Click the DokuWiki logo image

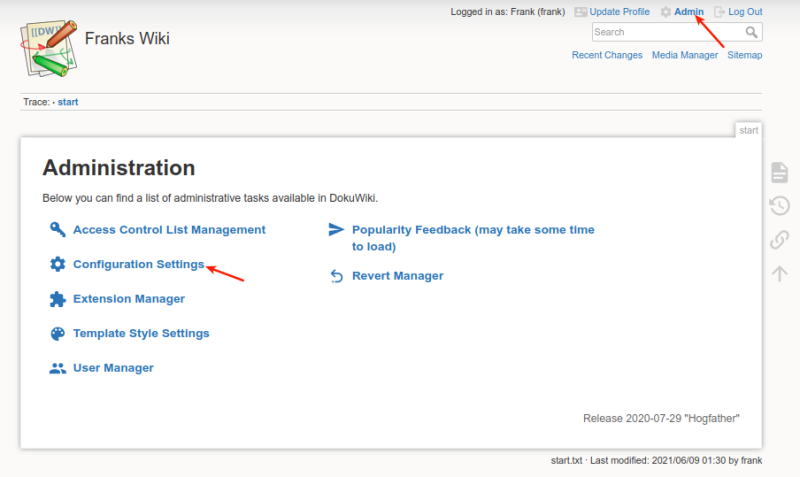pos(49,48)
